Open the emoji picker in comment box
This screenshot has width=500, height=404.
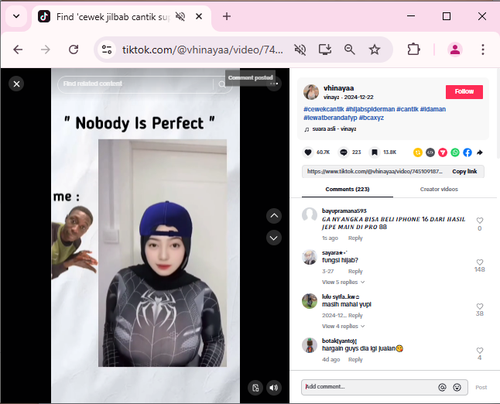coord(457,387)
